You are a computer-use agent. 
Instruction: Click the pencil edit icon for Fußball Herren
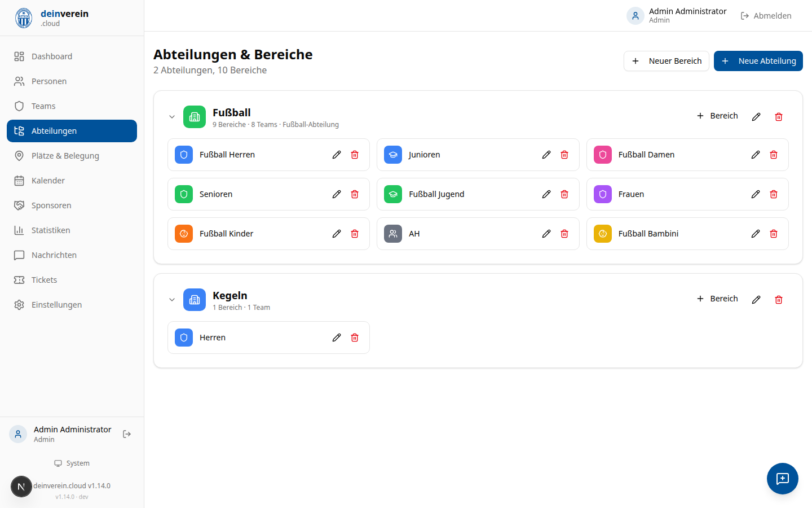[337, 155]
